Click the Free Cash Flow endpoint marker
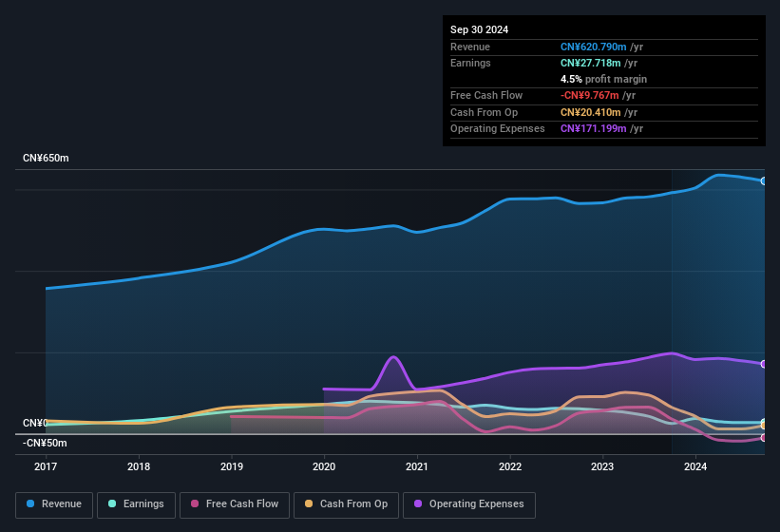The width and height of the screenshot is (780, 532). point(764,438)
